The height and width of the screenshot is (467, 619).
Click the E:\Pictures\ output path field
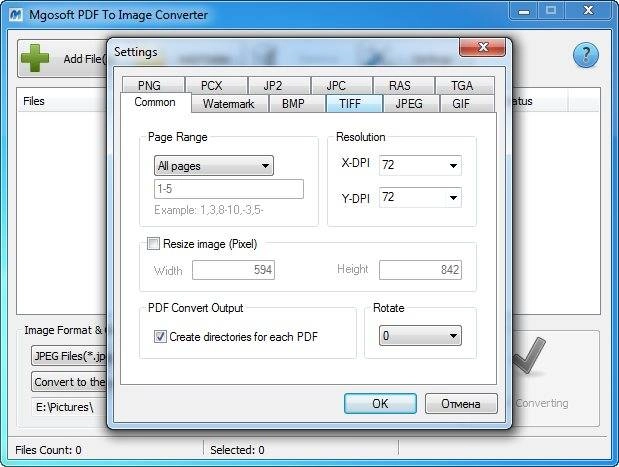[70, 407]
